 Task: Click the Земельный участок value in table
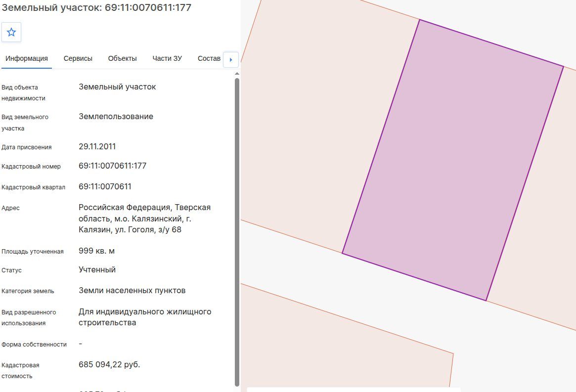(x=117, y=87)
